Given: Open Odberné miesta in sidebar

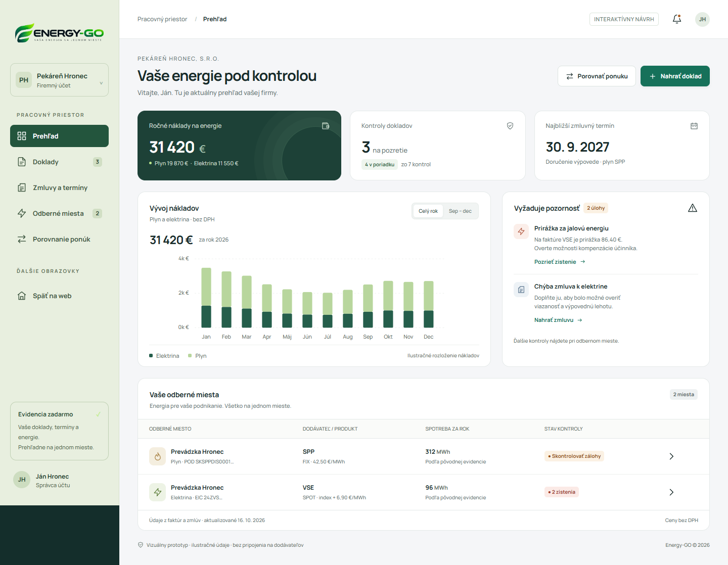Looking at the screenshot, I should pyautogui.click(x=59, y=213).
